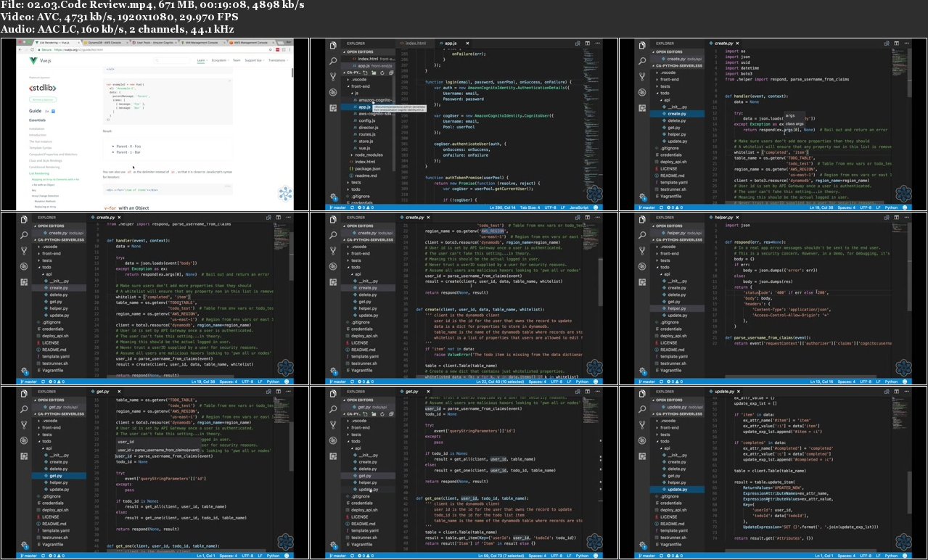Open Conditional Rendering in the Vue.js guide sidebar
The height and width of the screenshot is (560, 928).
[44, 167]
